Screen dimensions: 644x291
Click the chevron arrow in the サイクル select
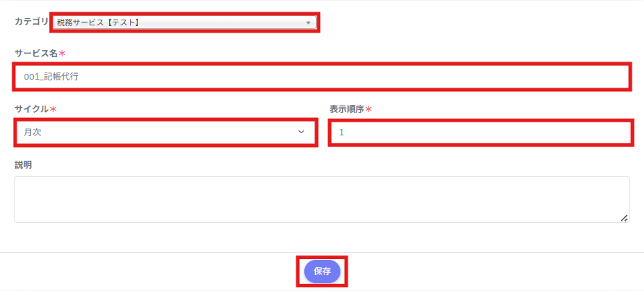click(301, 132)
